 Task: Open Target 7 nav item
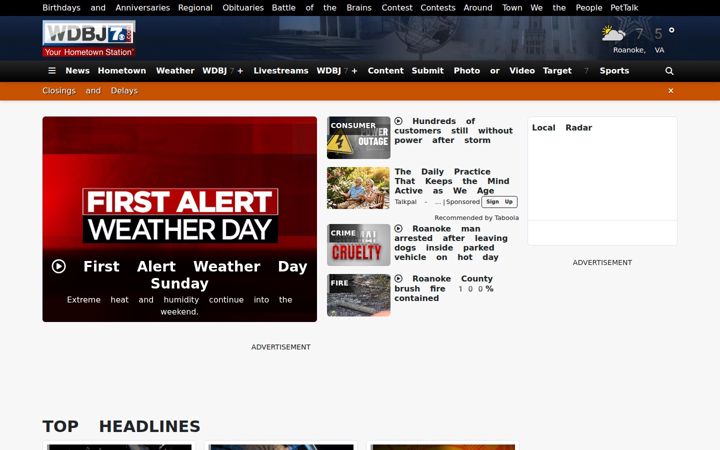pos(566,71)
